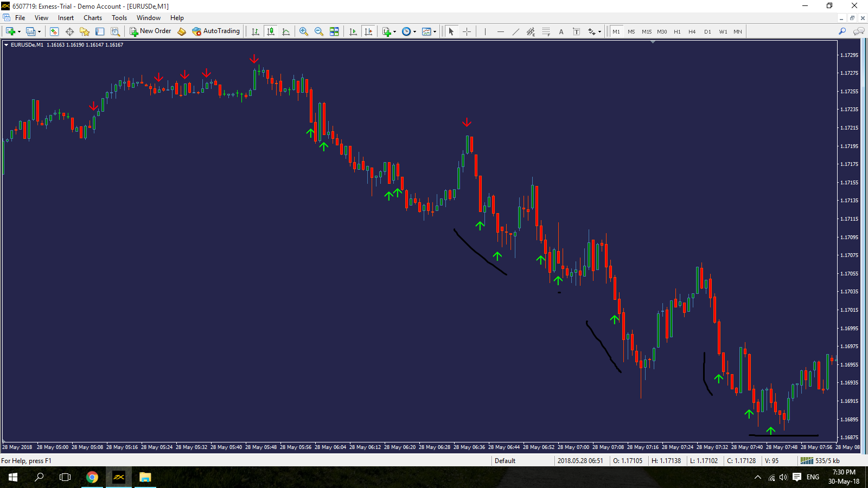Select the Trendline tool

pyautogui.click(x=515, y=31)
